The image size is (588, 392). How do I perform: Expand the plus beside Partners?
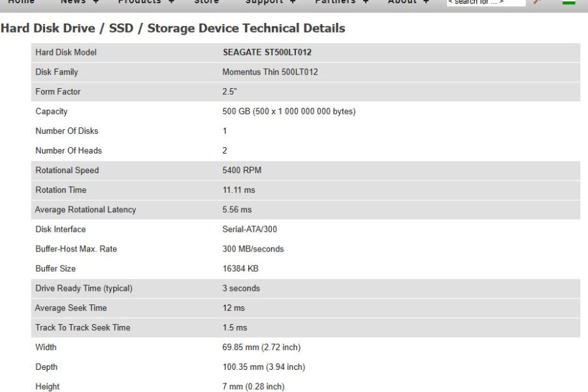click(x=366, y=1)
